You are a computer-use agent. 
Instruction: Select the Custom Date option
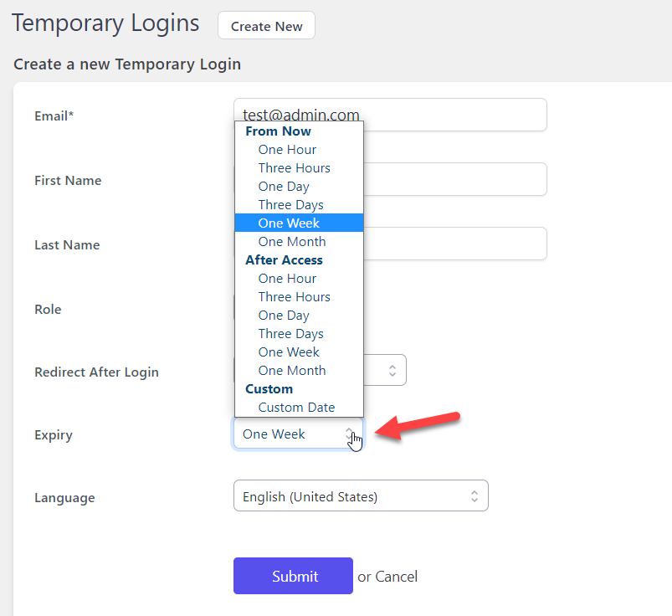coord(299,408)
